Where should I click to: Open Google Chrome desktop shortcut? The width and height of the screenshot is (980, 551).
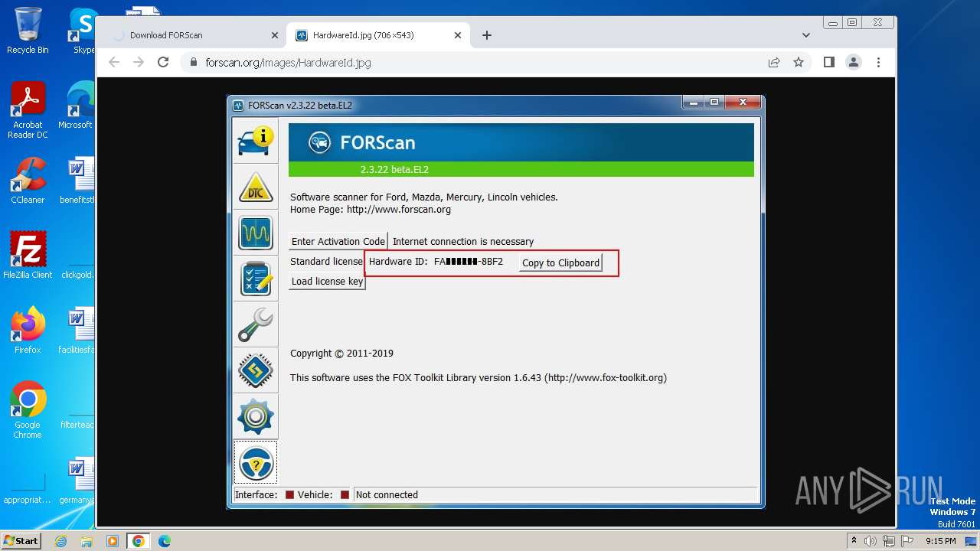(28, 409)
